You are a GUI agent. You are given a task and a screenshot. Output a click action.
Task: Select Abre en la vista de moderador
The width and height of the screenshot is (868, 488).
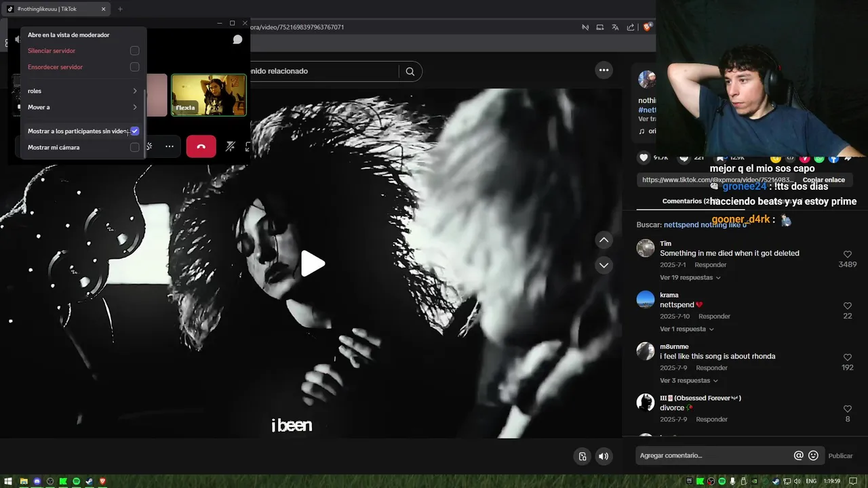pos(68,35)
